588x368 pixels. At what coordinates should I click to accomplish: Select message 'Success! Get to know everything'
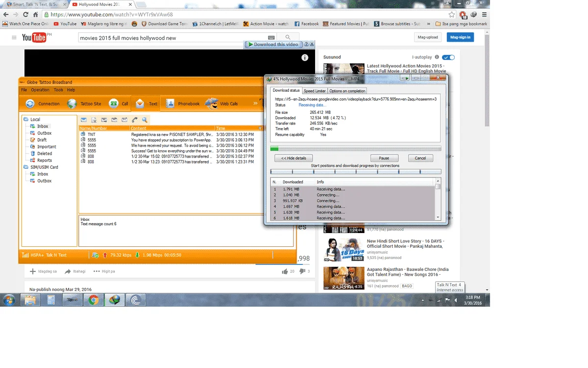pyautogui.click(x=171, y=151)
